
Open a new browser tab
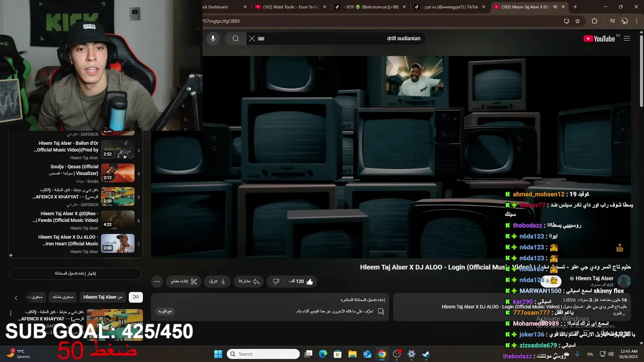(x=575, y=7)
